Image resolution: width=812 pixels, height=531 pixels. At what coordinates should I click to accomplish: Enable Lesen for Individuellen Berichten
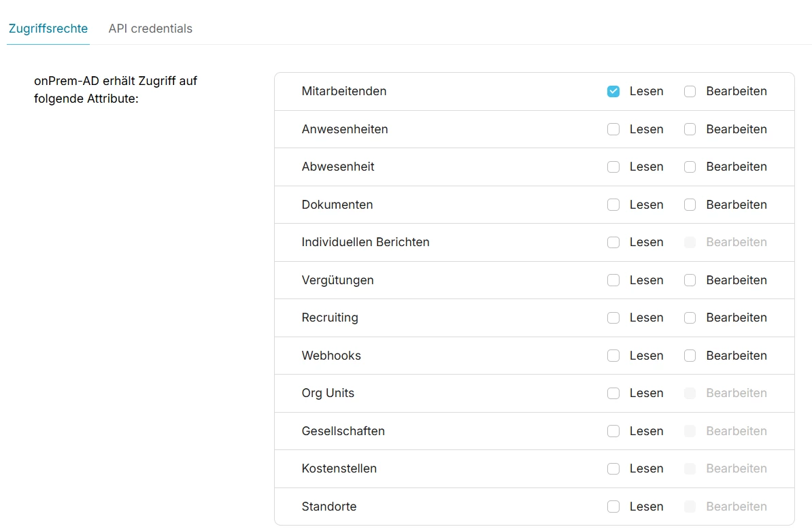click(613, 243)
